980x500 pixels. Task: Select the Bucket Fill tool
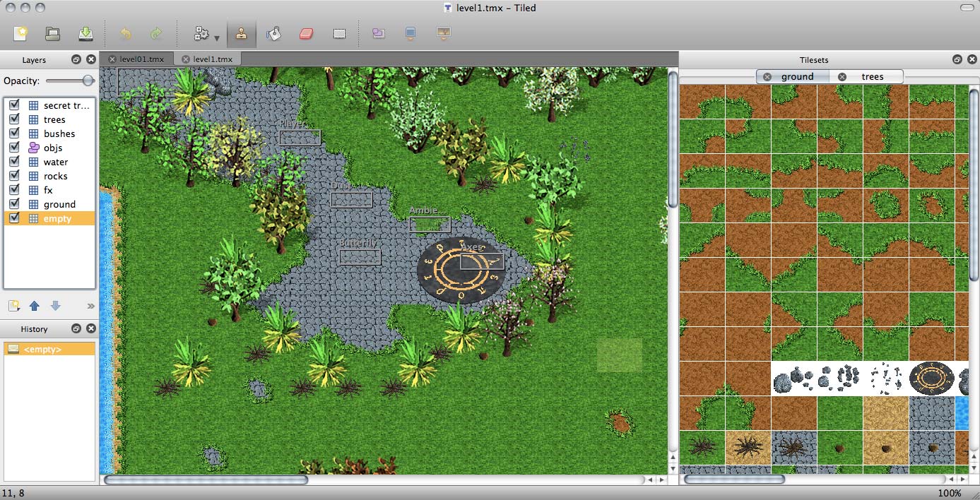(x=273, y=33)
